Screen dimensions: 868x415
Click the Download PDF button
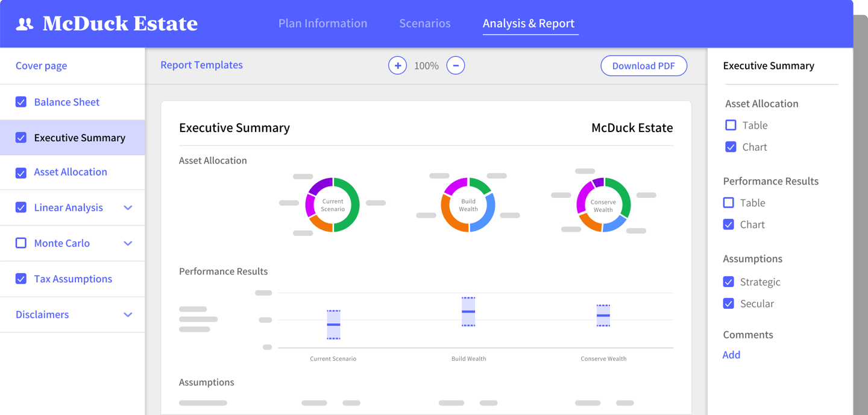coord(644,65)
